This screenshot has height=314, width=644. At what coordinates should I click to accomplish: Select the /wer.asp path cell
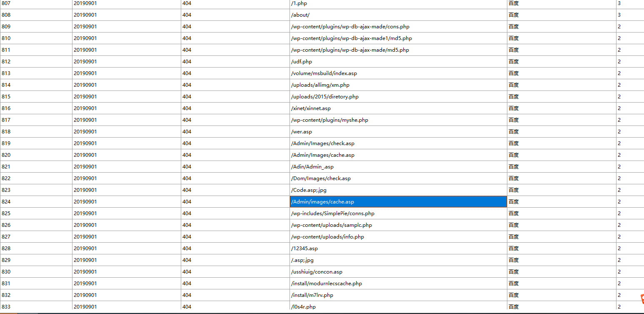398,132
